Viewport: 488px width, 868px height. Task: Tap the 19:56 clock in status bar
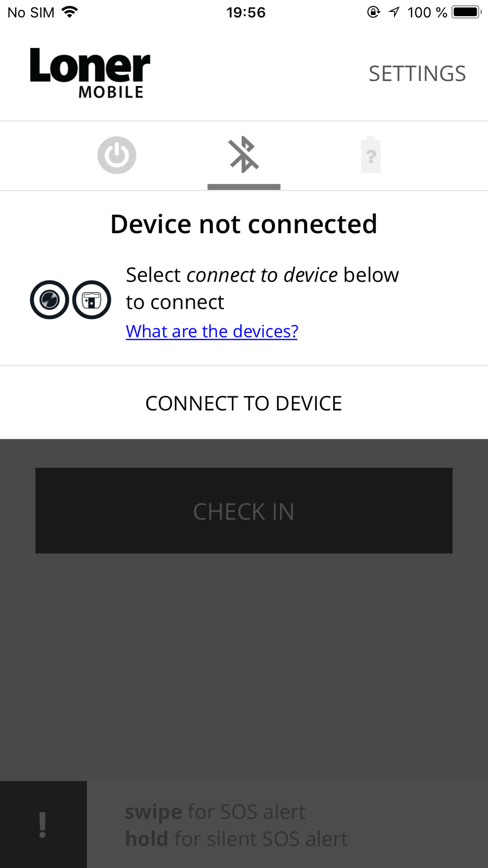[x=246, y=12]
